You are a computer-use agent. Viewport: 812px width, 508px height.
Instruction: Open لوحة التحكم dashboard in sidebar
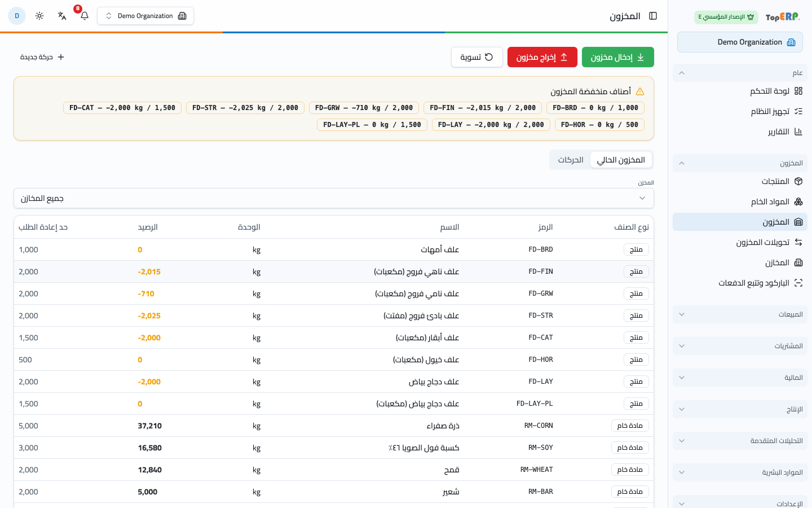(740, 91)
